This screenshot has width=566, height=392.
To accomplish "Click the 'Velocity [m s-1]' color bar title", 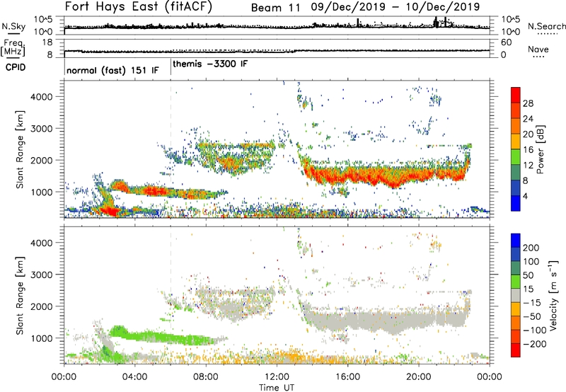I will (x=553, y=295).
